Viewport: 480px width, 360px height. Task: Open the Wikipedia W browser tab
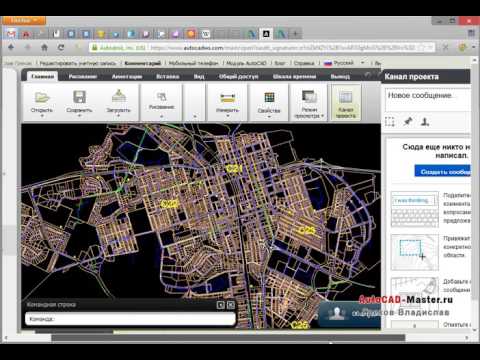tap(206, 34)
